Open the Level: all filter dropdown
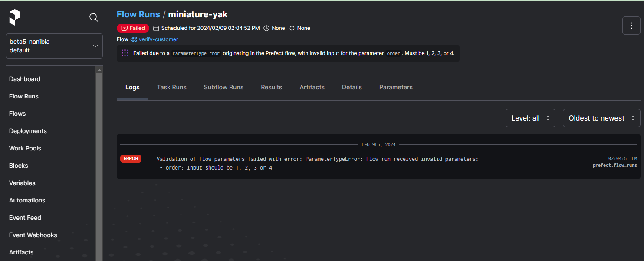The image size is (644, 261). [x=530, y=118]
